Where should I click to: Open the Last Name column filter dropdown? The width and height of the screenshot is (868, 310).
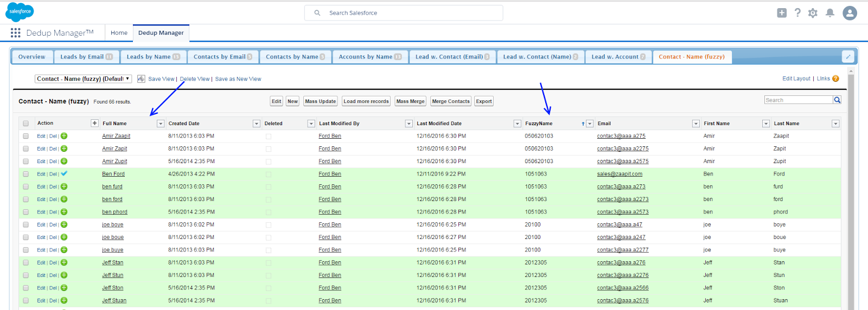[836, 124]
